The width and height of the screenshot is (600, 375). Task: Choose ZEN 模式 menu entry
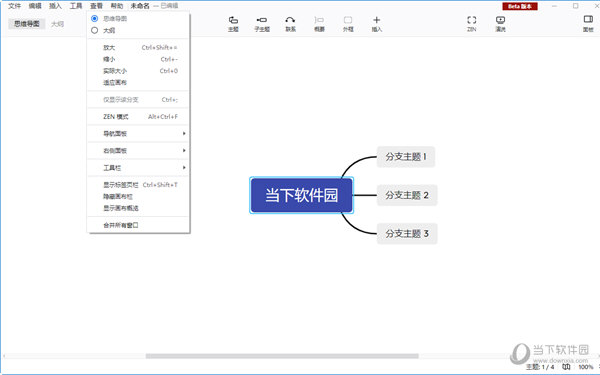click(x=138, y=117)
